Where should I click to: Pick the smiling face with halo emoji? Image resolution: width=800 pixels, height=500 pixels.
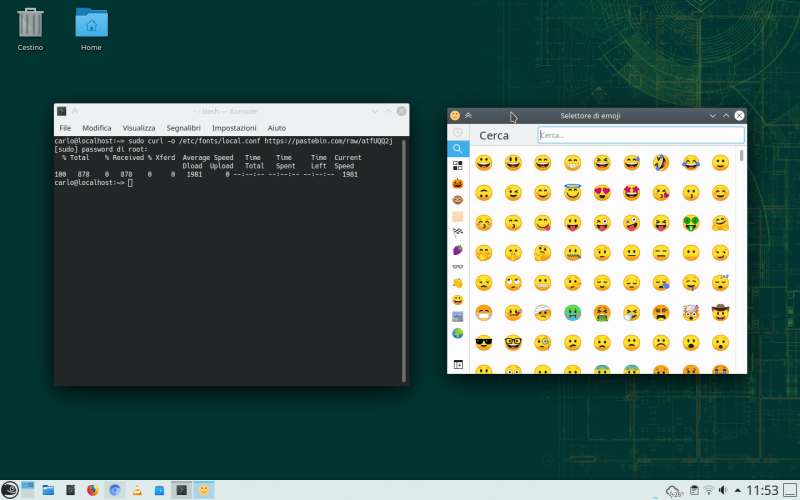[572, 192]
